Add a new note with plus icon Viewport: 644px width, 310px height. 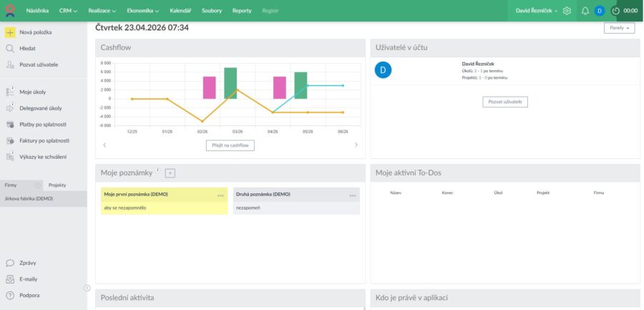[x=170, y=173]
